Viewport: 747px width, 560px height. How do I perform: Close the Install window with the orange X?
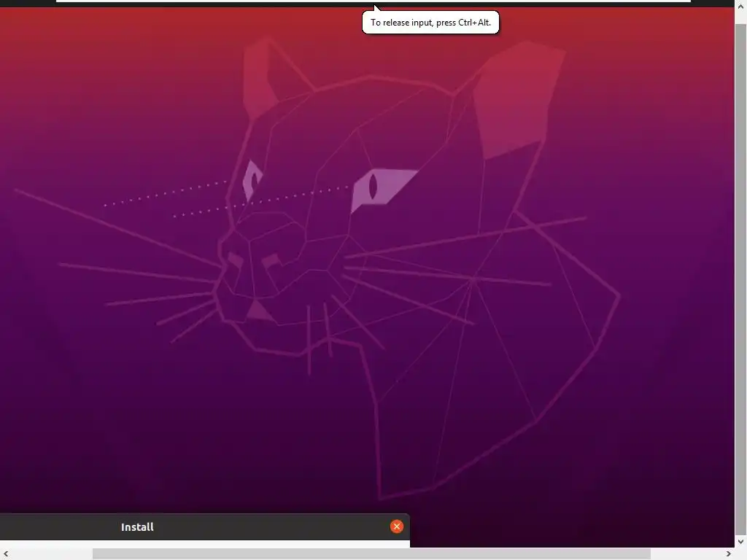(x=396, y=526)
